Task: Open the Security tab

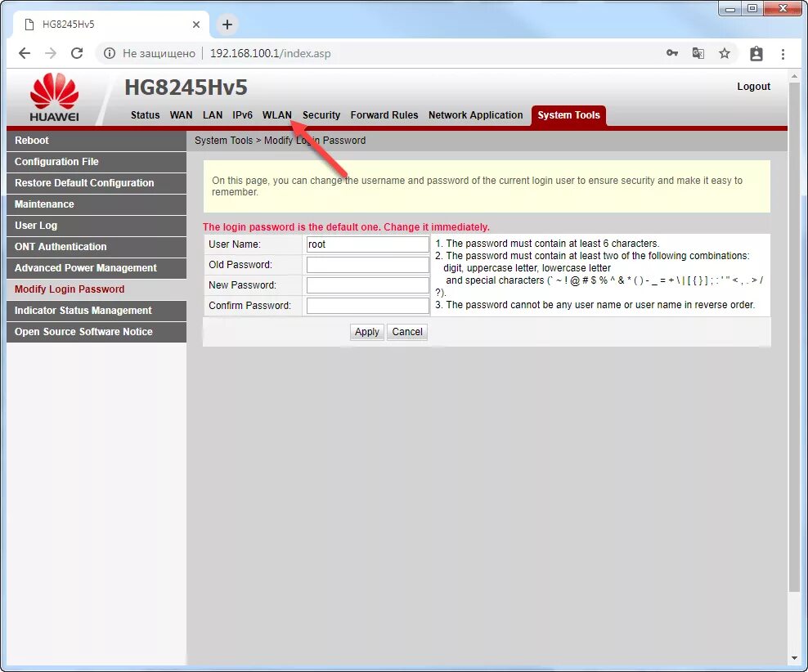Action: click(321, 114)
